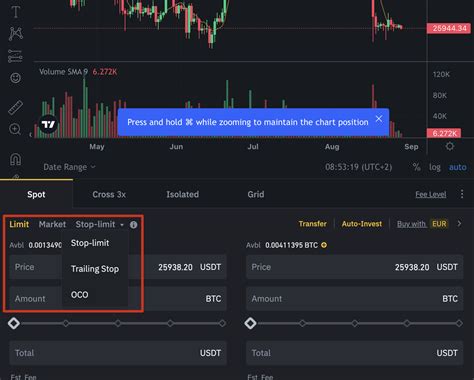The width and height of the screenshot is (474, 380).
Task: Expand the Date Range dropdown
Action: (69, 167)
